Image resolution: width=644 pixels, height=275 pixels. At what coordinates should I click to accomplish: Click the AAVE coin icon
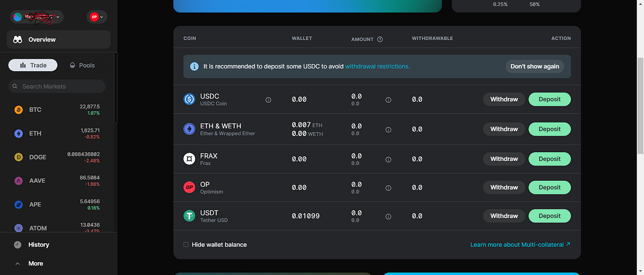coord(18,181)
